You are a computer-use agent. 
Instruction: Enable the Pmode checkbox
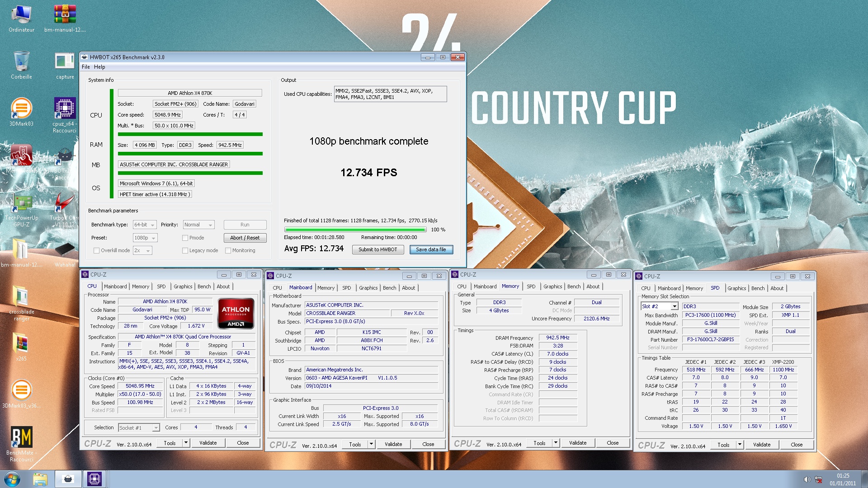pos(185,238)
